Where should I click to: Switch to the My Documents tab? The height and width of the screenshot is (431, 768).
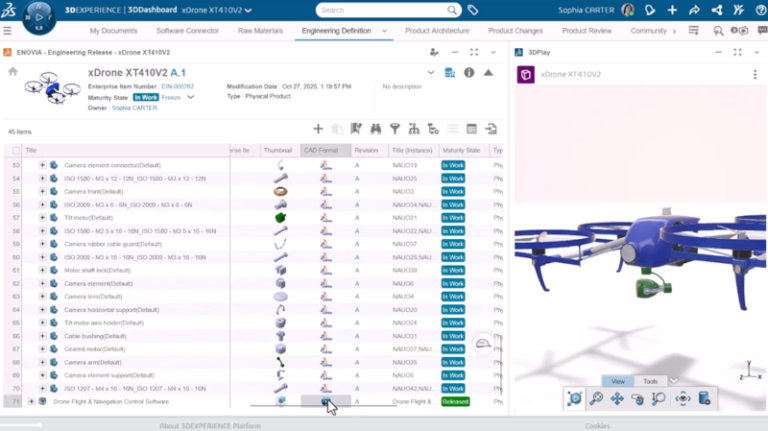pos(114,31)
